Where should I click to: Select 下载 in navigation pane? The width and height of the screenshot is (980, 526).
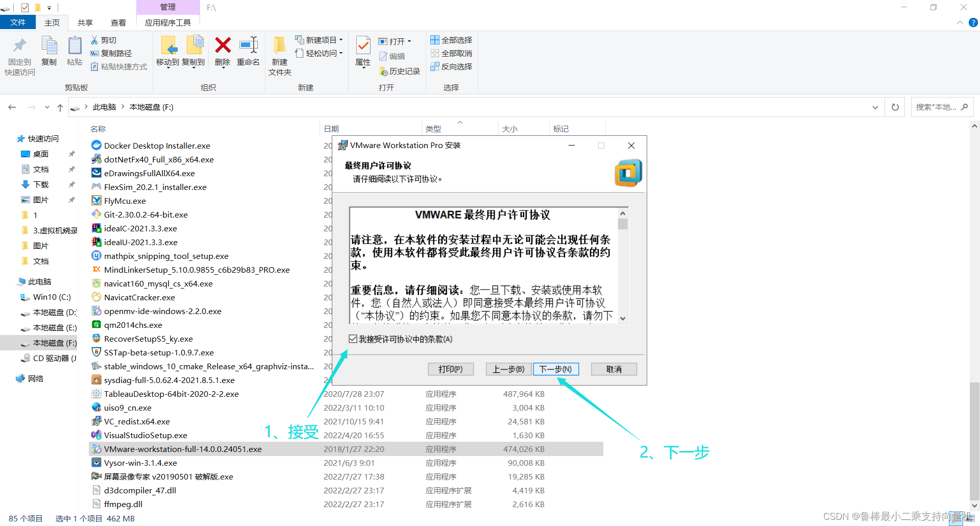point(41,184)
